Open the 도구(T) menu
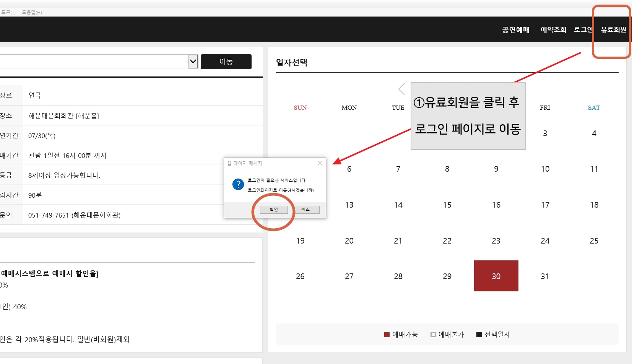Screen dimensions: 632x364 coord(8,12)
